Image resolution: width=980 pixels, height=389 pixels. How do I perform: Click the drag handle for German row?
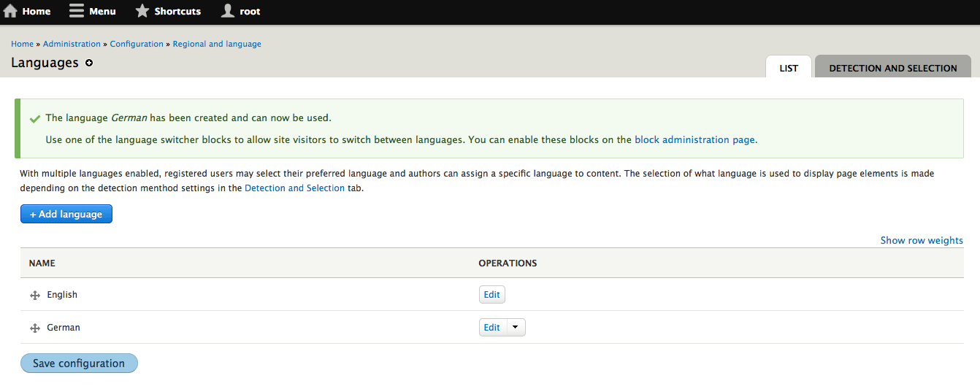pyautogui.click(x=34, y=328)
